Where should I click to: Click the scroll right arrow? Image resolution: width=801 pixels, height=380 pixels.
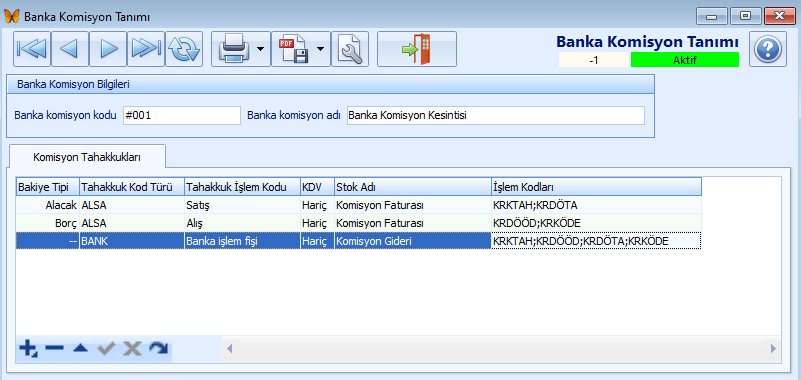[x=773, y=349]
